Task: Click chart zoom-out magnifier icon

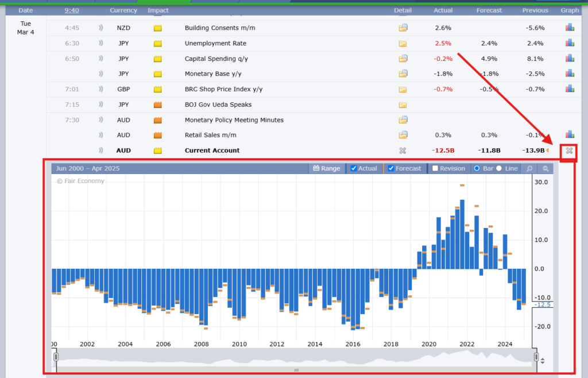Action: click(546, 168)
